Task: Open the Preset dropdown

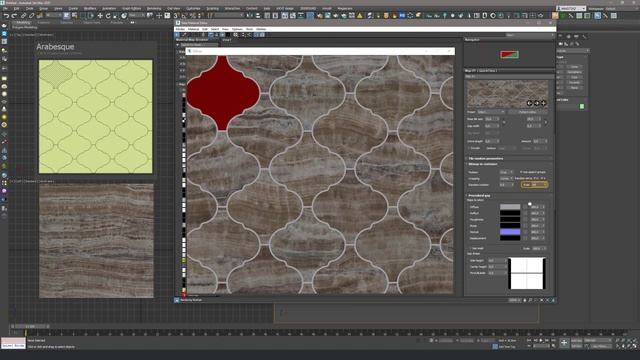Action: tap(491, 112)
